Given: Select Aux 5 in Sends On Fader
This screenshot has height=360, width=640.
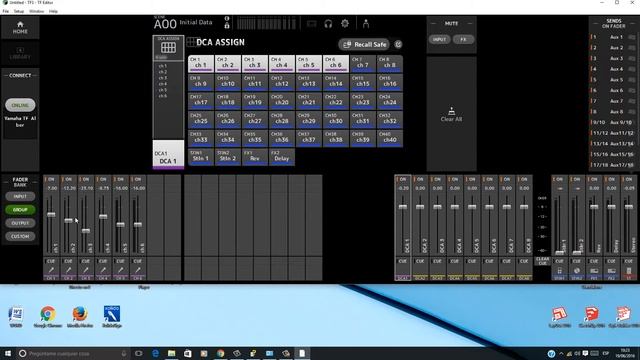Looking at the screenshot, I should 613,80.
